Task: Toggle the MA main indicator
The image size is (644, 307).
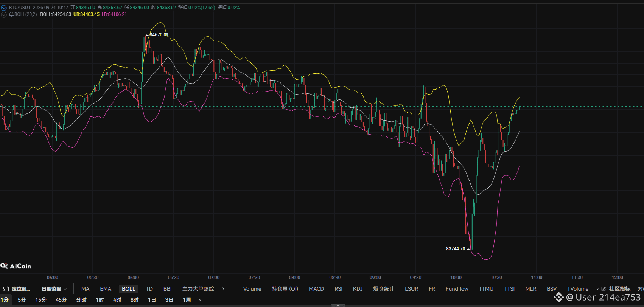Action: click(86, 289)
